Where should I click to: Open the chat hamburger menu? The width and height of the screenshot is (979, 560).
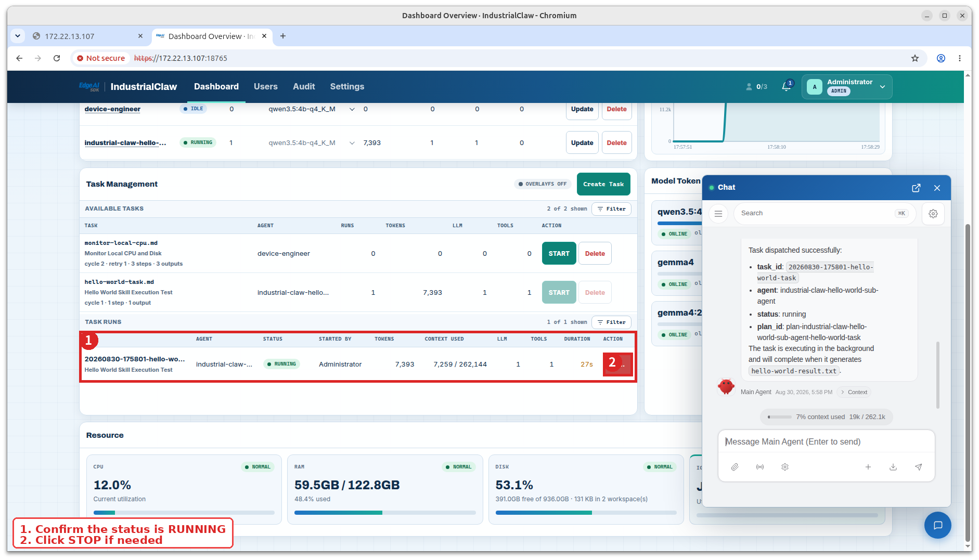718,213
